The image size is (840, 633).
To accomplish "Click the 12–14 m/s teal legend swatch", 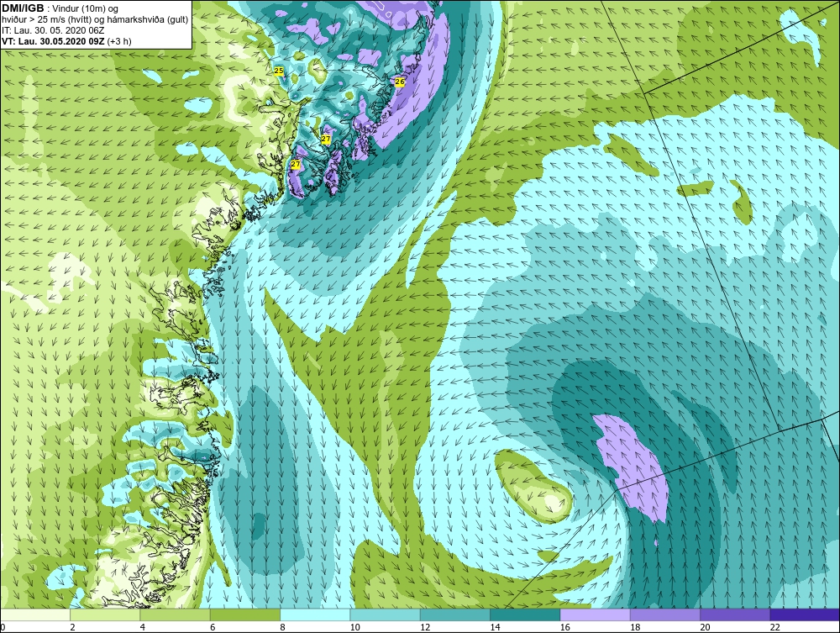I will click(x=454, y=615).
